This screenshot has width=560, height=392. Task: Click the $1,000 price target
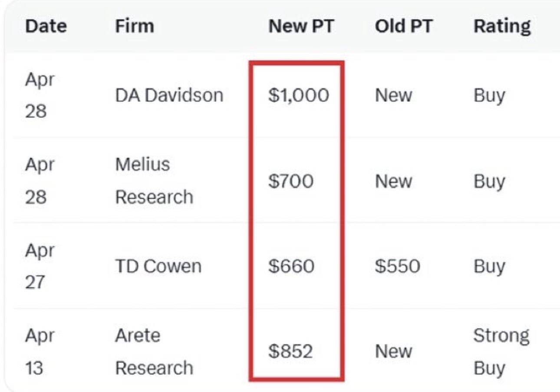tap(298, 96)
